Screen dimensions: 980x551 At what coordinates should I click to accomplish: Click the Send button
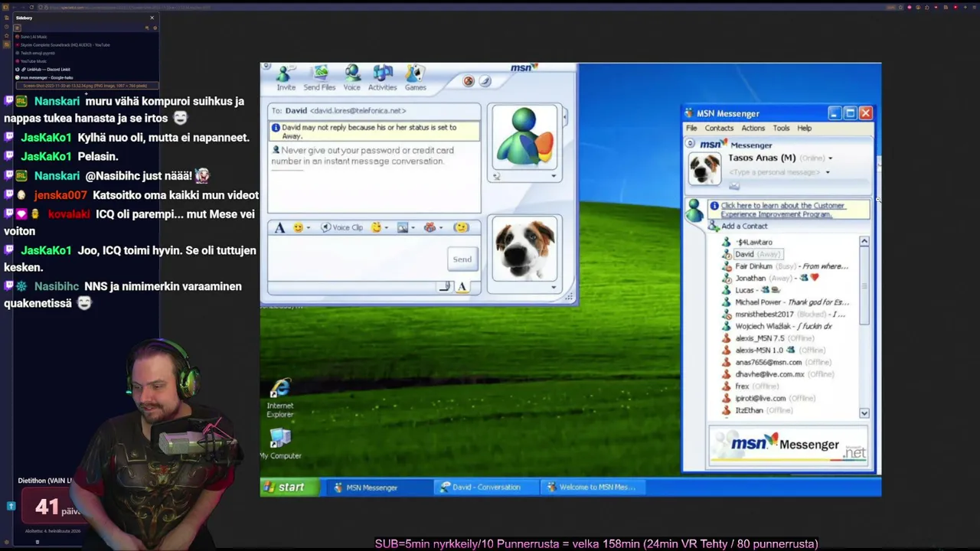[462, 259]
